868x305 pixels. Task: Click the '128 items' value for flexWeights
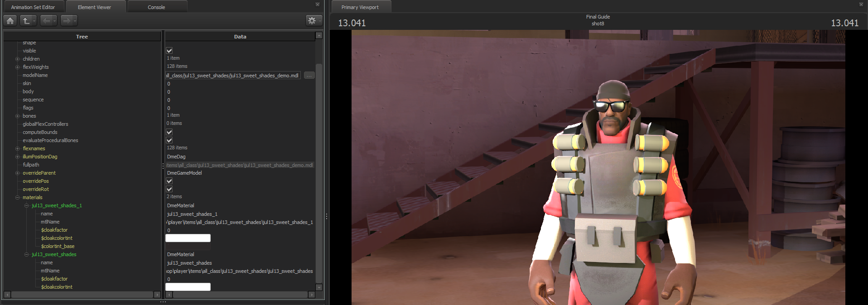tap(177, 66)
